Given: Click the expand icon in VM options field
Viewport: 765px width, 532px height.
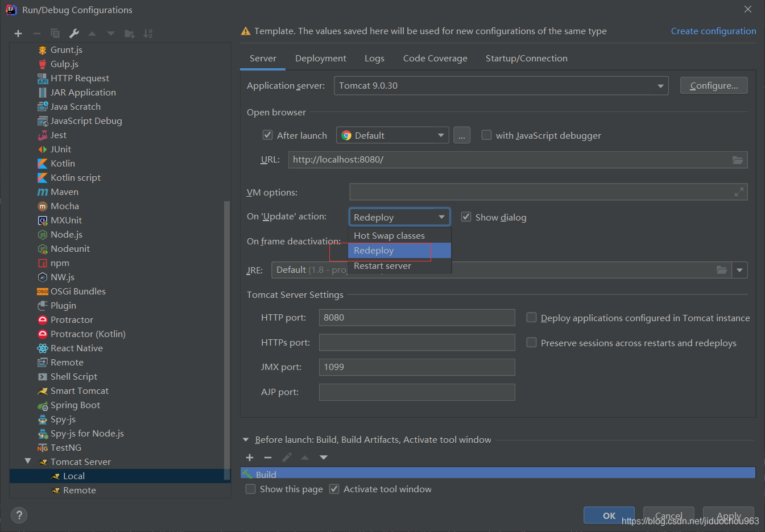Looking at the screenshot, I should (x=739, y=192).
